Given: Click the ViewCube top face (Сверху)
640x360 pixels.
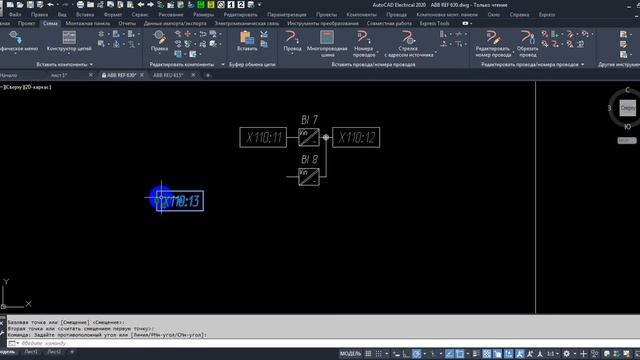Looking at the screenshot, I should (627, 108).
